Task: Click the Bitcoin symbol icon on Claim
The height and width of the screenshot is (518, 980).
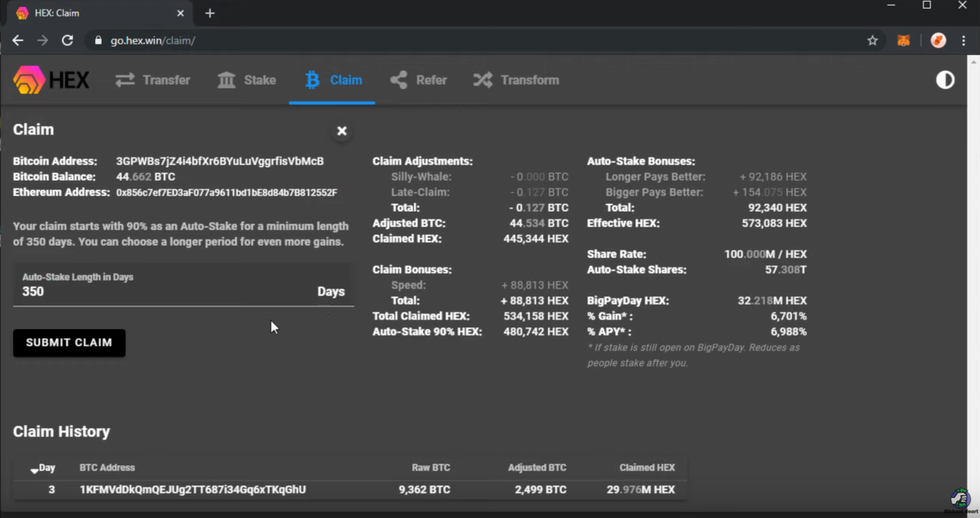Action: pyautogui.click(x=312, y=80)
